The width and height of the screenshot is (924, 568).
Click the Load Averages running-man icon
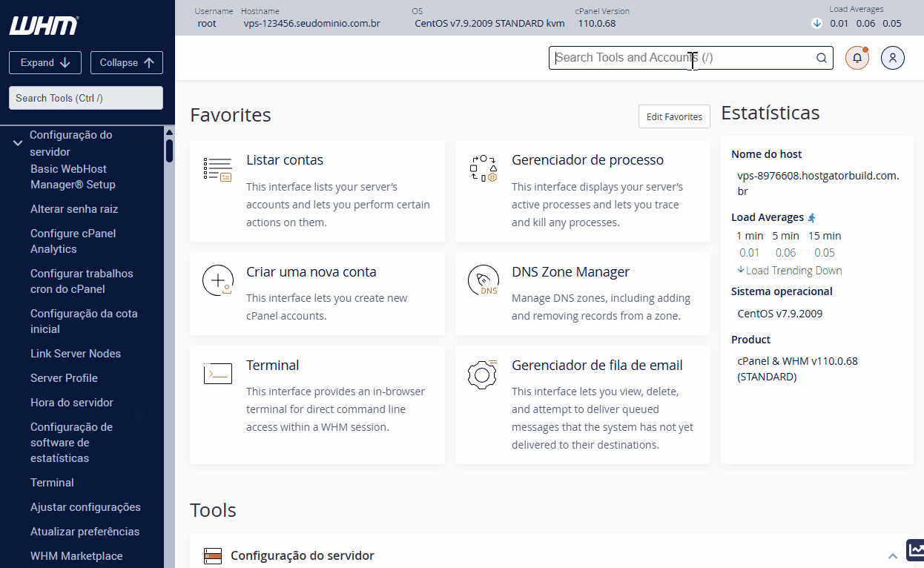812,218
